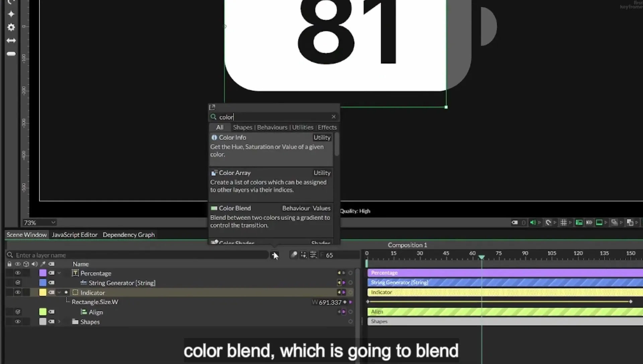Click the overlapping squares icon

[x=630, y=222]
